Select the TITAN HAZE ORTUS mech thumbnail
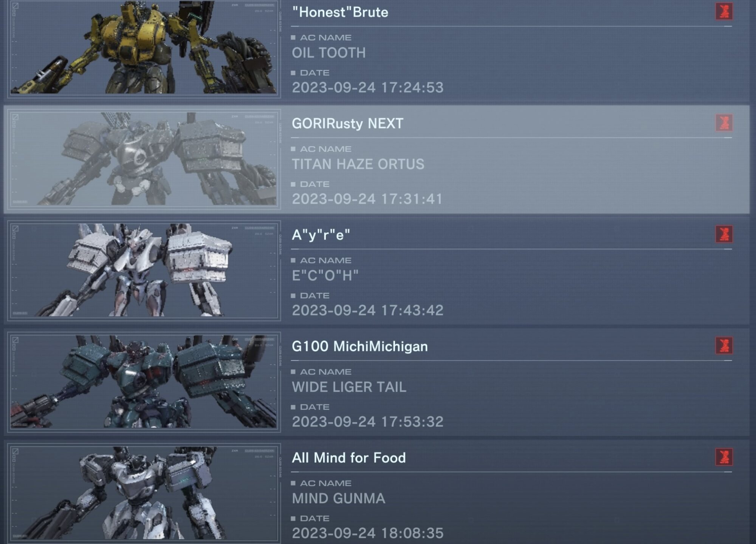Screen dimensions: 756x544 click(144, 159)
